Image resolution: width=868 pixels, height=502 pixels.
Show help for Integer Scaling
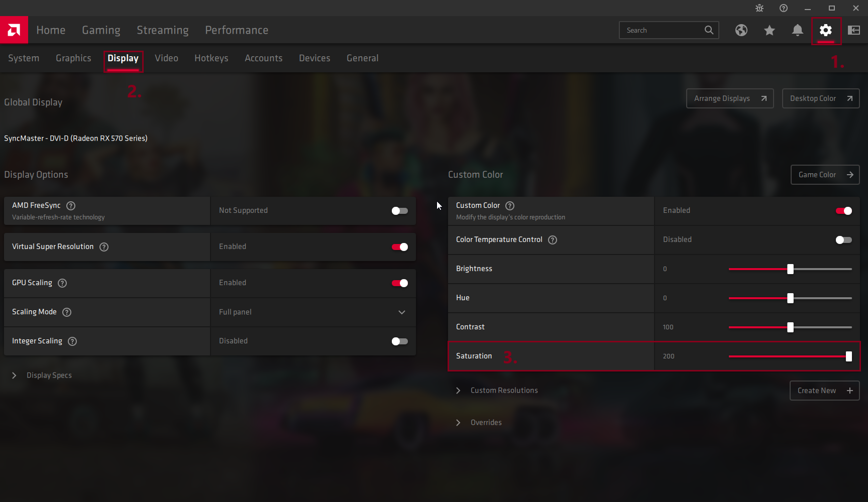(72, 341)
